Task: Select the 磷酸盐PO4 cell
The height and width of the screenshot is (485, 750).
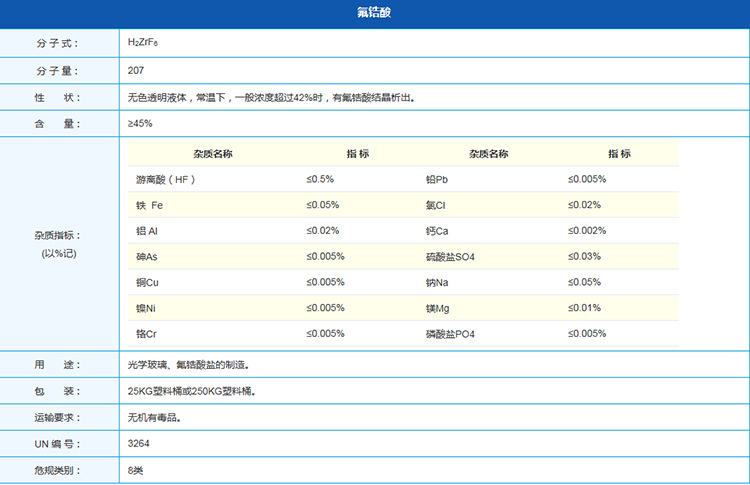Action: [451, 335]
